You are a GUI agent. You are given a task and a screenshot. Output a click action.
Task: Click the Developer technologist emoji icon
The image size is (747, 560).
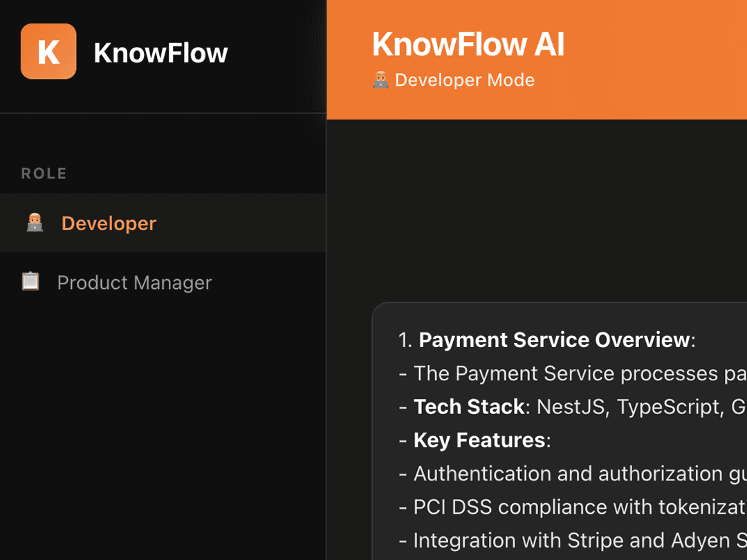pyautogui.click(x=35, y=223)
